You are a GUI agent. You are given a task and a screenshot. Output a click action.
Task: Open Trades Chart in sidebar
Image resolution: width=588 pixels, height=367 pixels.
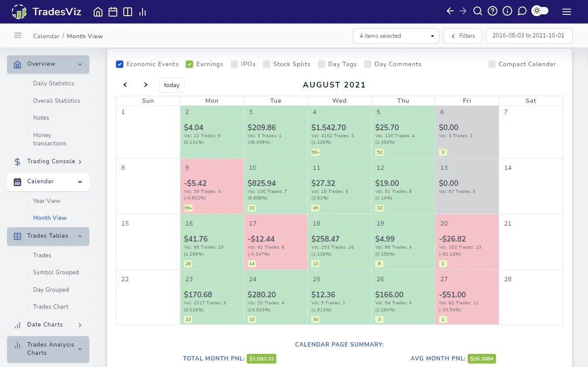tap(51, 307)
